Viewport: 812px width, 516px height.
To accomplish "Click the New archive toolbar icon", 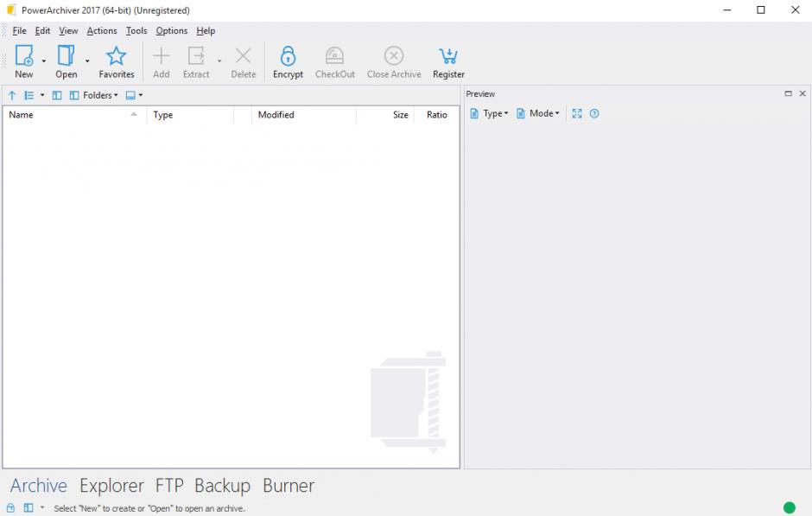I will click(24, 55).
